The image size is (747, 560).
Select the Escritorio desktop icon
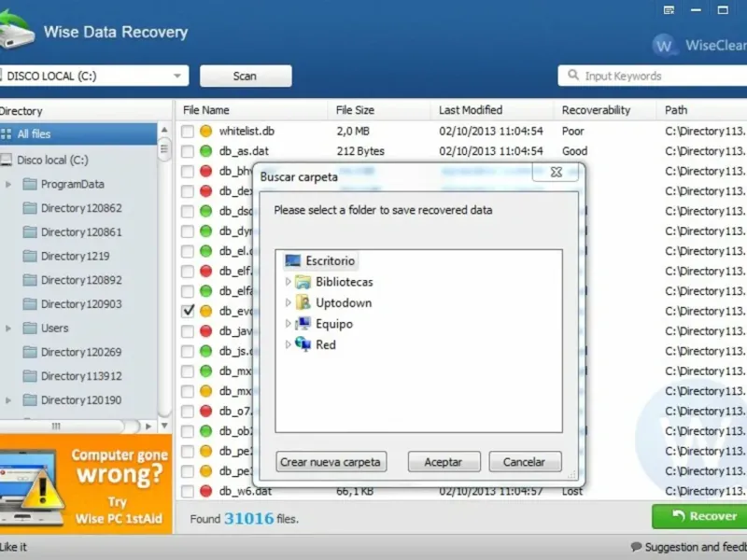point(292,260)
